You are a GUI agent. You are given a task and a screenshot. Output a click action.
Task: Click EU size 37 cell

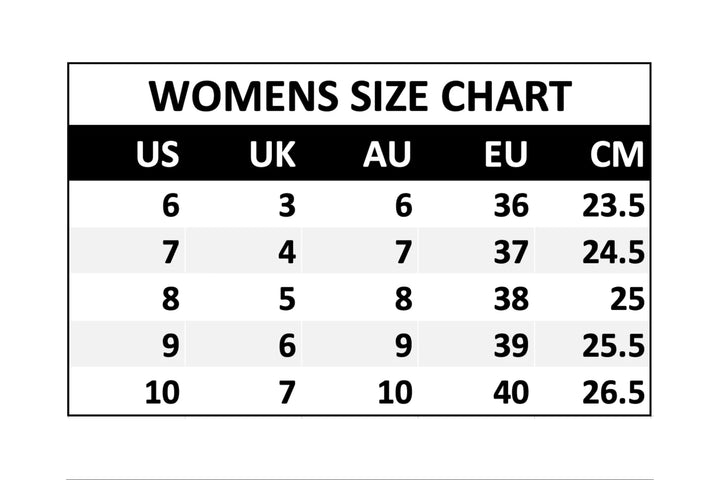[x=510, y=252]
